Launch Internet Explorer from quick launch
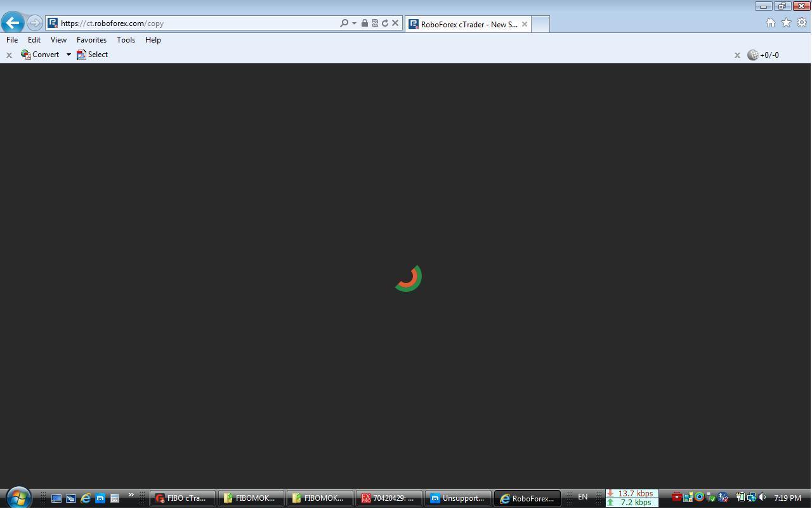This screenshot has width=812, height=509. click(x=86, y=499)
